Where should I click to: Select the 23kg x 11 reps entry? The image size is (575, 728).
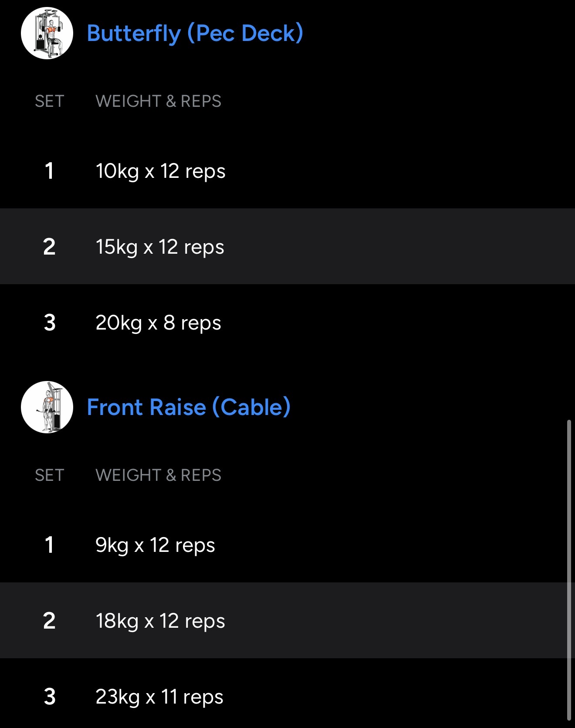[159, 697]
